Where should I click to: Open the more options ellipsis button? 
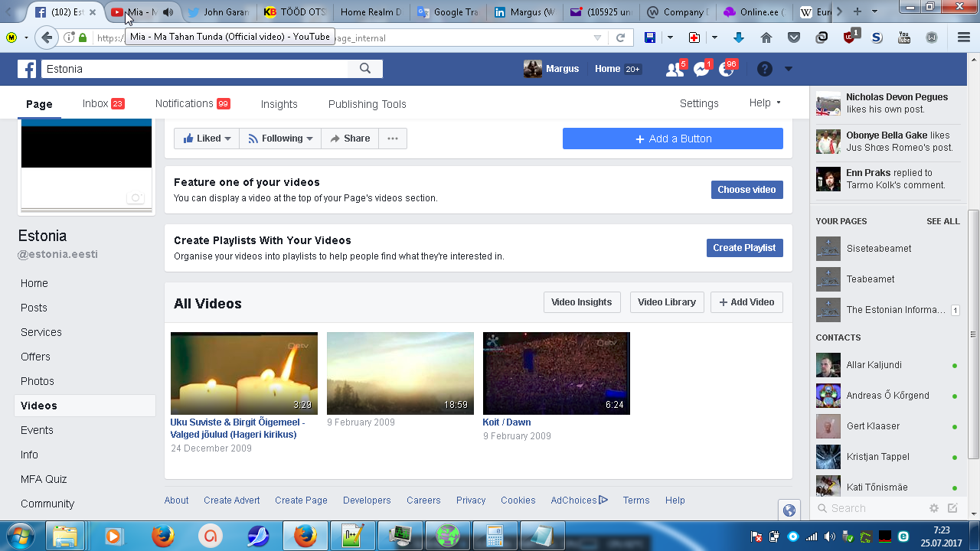click(393, 139)
